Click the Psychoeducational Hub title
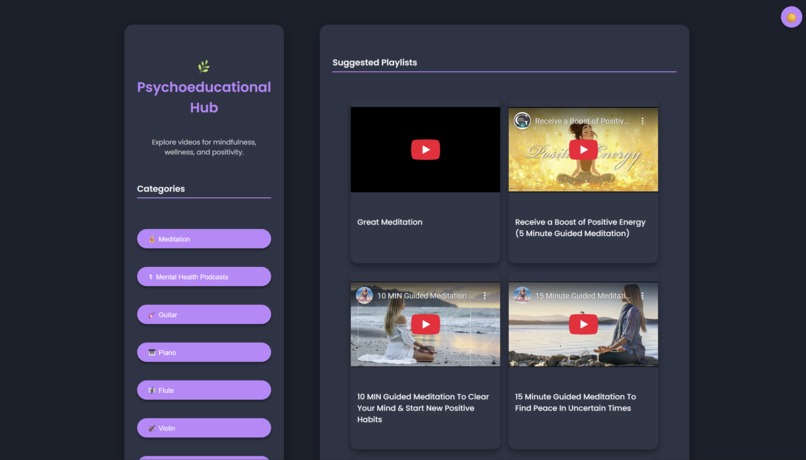The image size is (806, 460). click(x=204, y=97)
